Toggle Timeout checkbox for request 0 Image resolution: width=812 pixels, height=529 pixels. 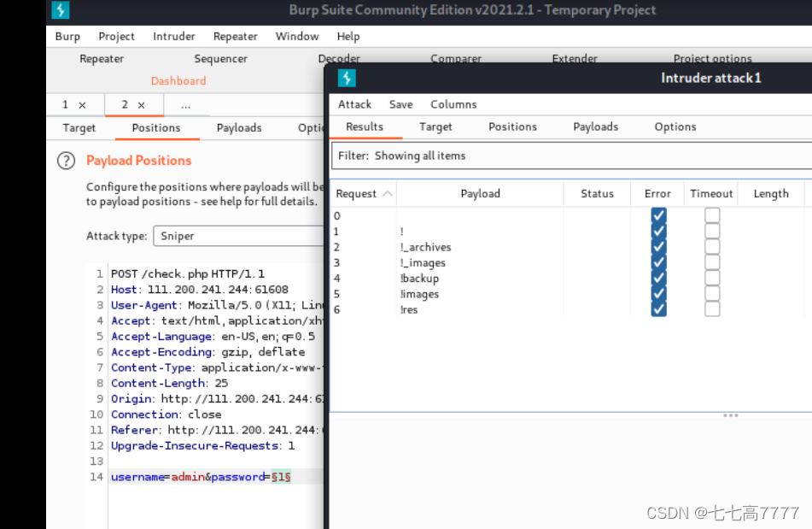click(x=712, y=215)
